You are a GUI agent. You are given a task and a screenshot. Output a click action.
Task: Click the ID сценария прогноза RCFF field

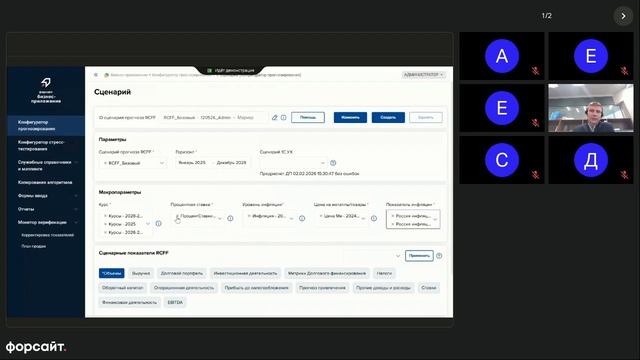[214, 118]
